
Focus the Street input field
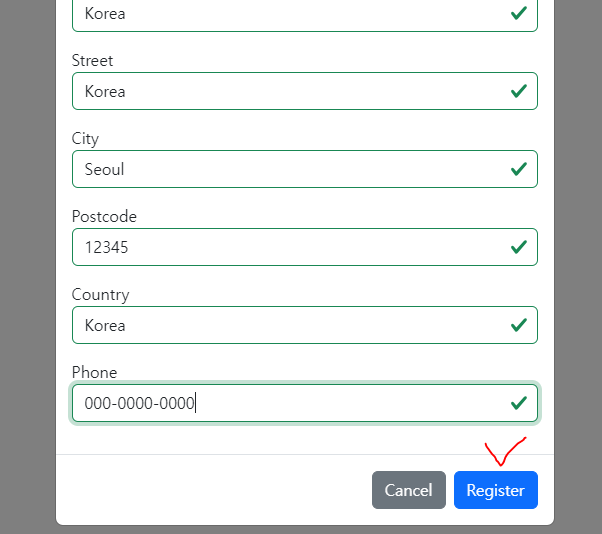(290, 91)
